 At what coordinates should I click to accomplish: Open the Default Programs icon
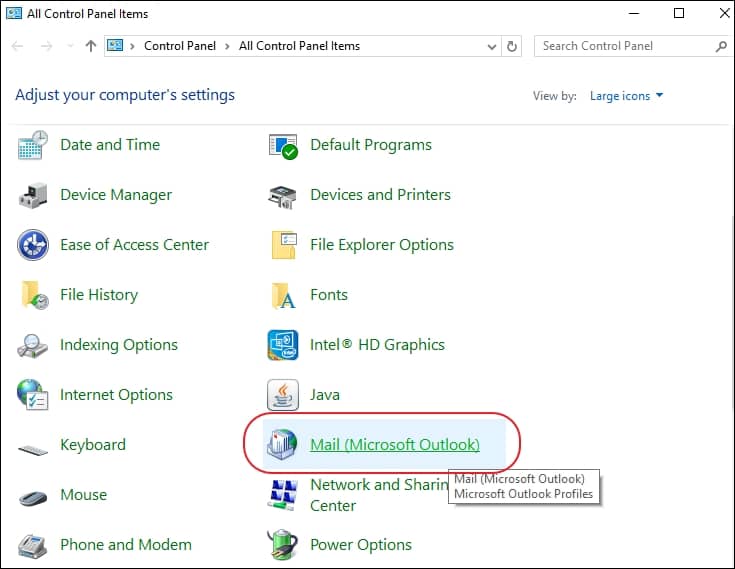283,146
